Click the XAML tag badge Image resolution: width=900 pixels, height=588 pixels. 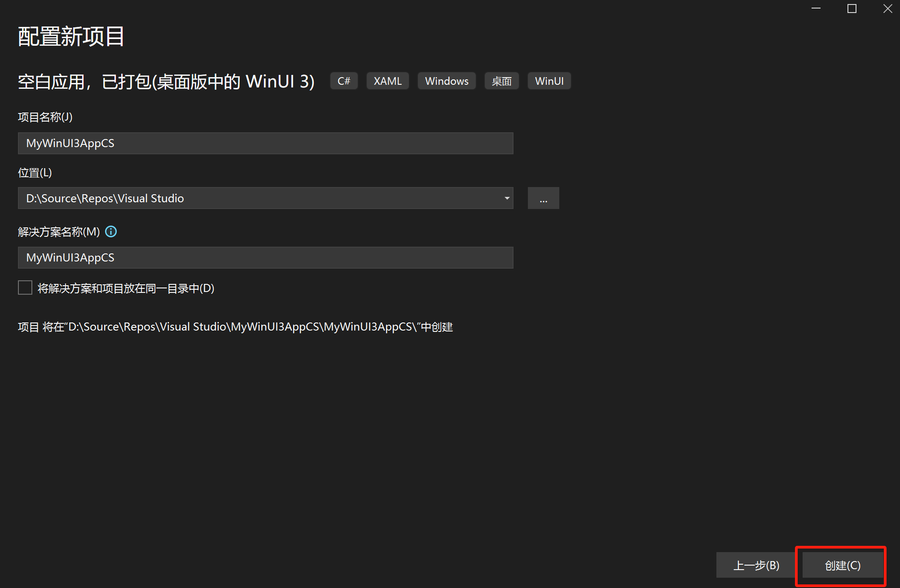(x=387, y=81)
